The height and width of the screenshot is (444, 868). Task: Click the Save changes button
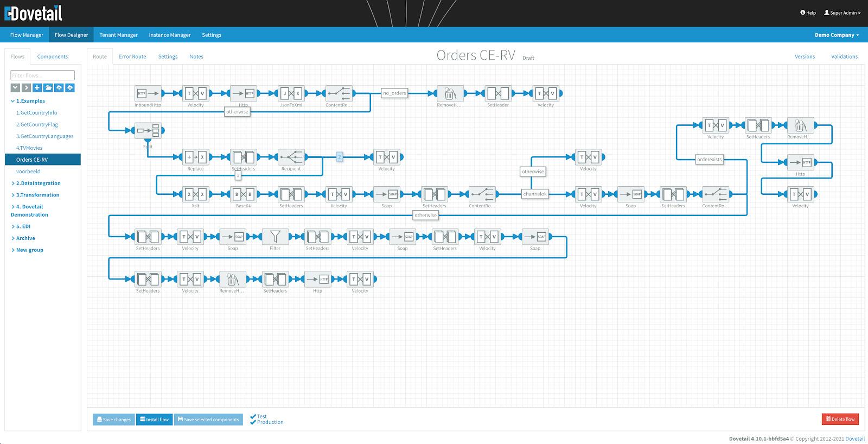(x=114, y=420)
